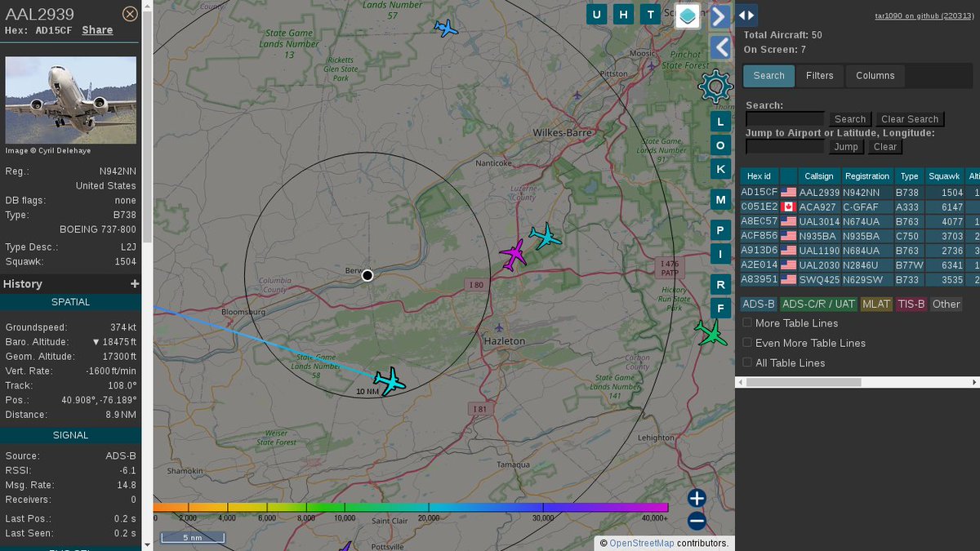Click the Search input field
This screenshot has width=980, height=551.
click(784, 118)
